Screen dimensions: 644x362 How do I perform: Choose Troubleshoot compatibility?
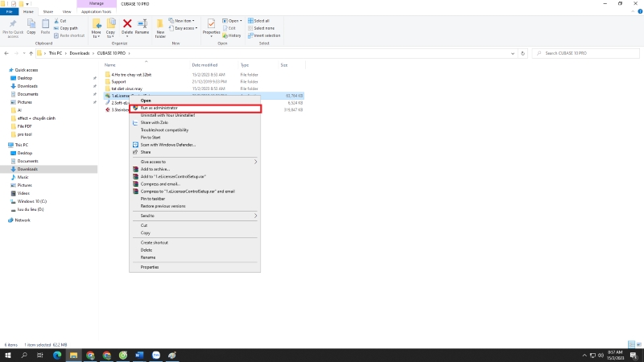coord(195,130)
